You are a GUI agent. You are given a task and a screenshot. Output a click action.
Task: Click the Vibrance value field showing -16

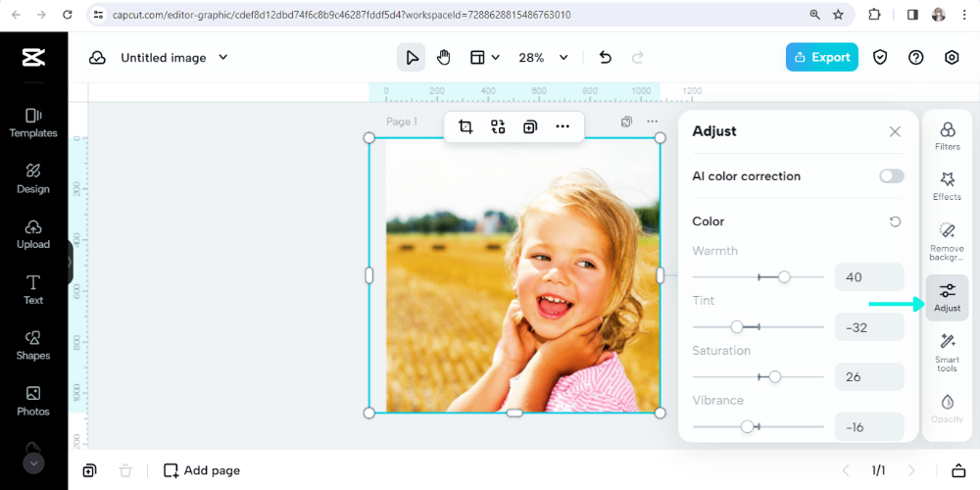tap(869, 427)
